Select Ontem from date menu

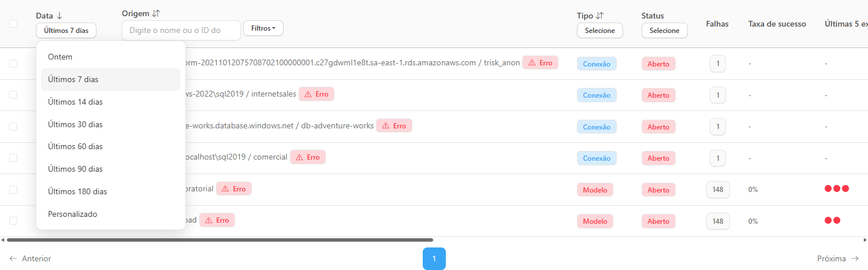pos(111,57)
